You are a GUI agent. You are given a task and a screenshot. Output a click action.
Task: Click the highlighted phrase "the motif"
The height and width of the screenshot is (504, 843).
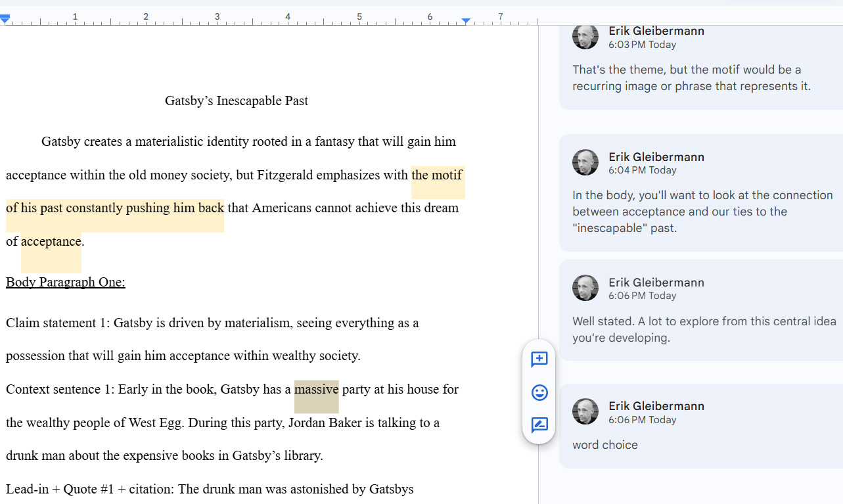pos(437,175)
